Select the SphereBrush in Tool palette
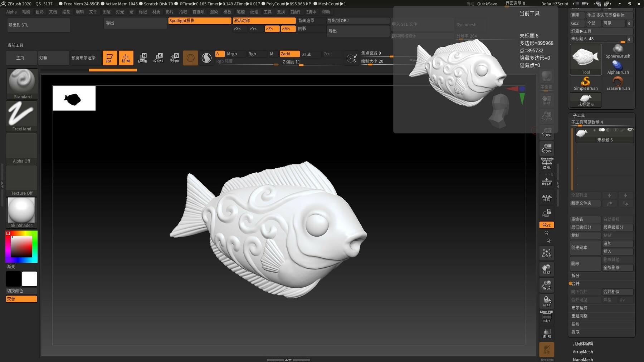Viewport: 644px width, 362px height. click(618, 52)
